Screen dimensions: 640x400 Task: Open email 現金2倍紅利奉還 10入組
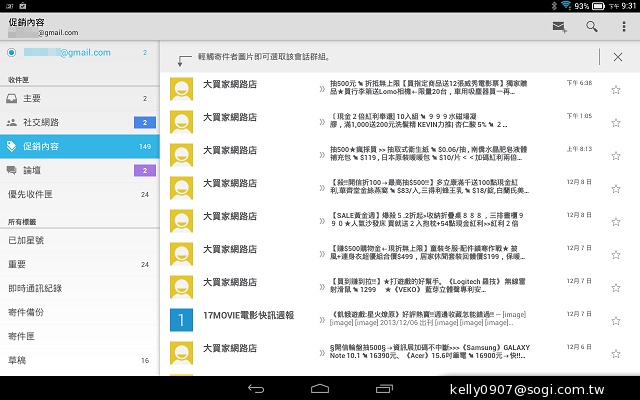click(x=419, y=120)
